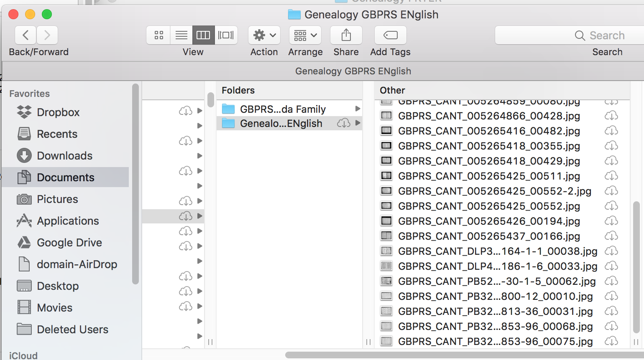Navigate back with the Back button

pos(25,35)
